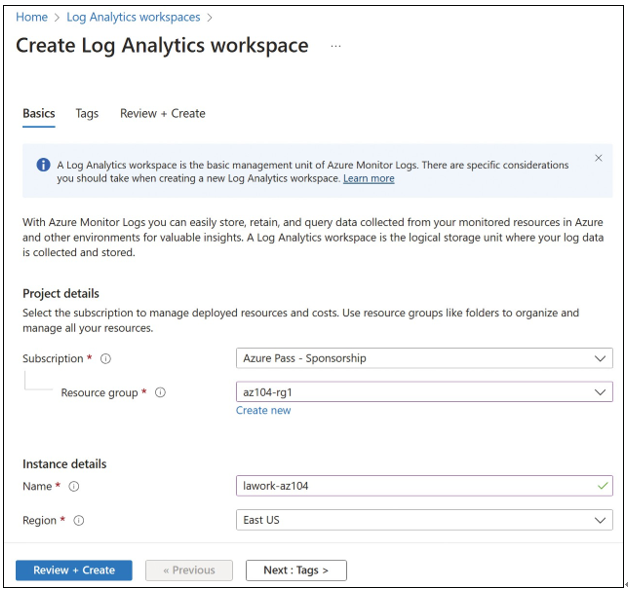Open the ellipsis menu beside page title

(336, 46)
